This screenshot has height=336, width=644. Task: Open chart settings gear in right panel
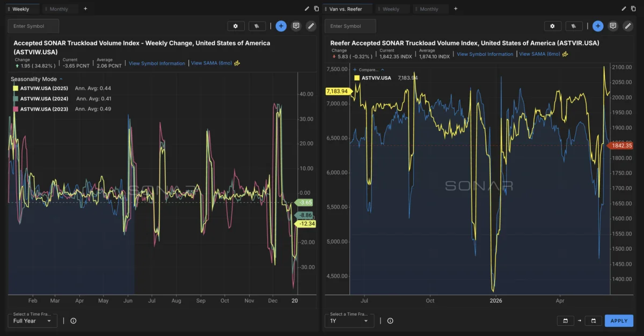pyautogui.click(x=553, y=26)
